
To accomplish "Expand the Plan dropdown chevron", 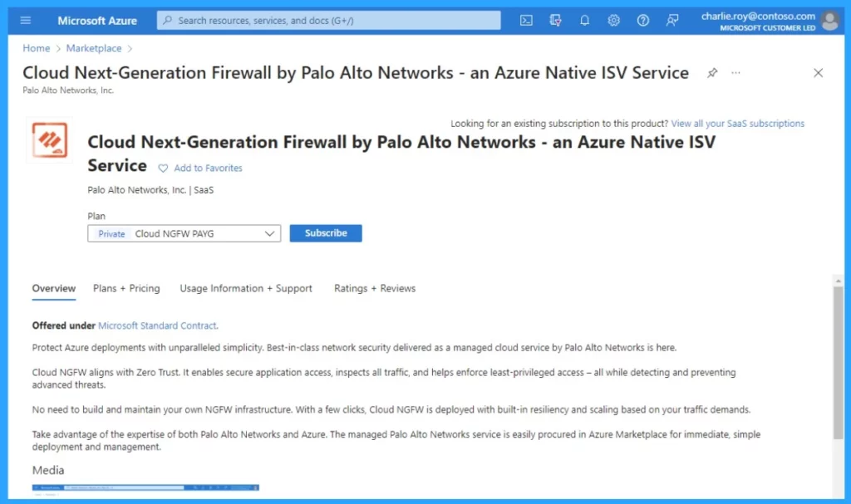I will (x=269, y=234).
